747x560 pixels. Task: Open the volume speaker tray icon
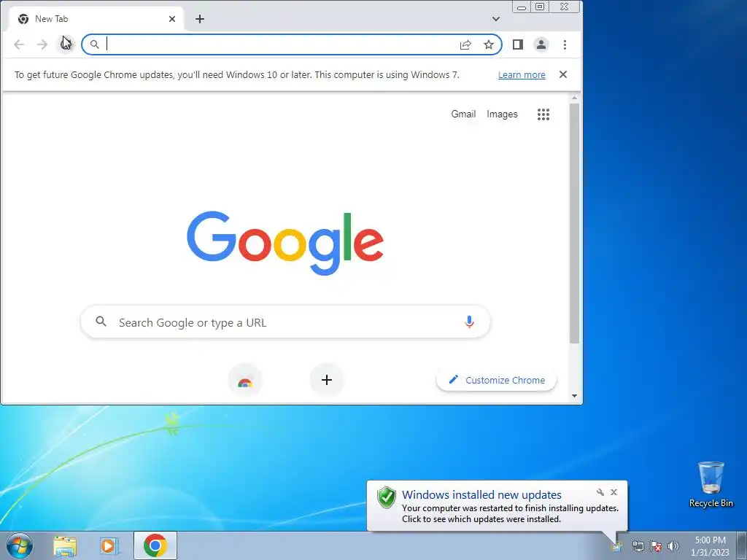673,546
